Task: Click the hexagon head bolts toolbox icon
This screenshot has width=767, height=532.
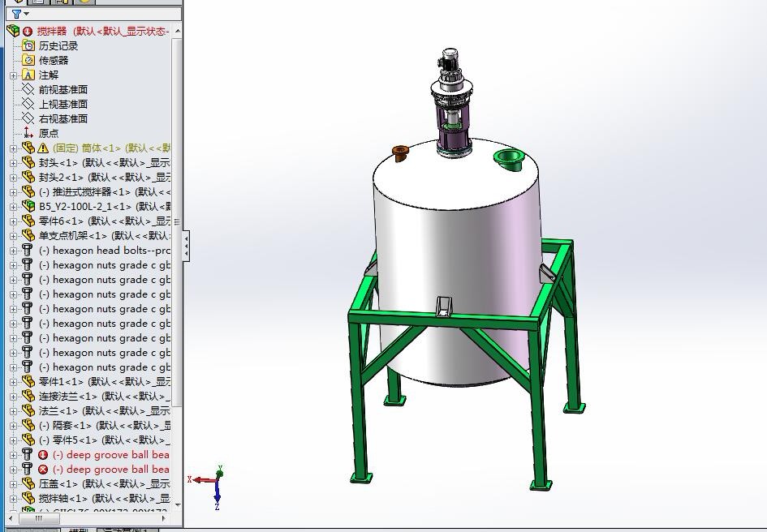Action: (28, 251)
